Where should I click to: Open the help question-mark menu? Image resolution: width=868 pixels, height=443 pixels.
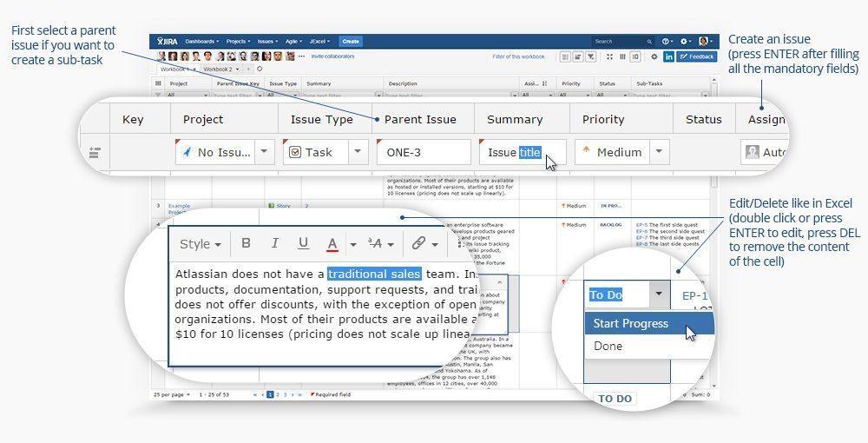667,42
